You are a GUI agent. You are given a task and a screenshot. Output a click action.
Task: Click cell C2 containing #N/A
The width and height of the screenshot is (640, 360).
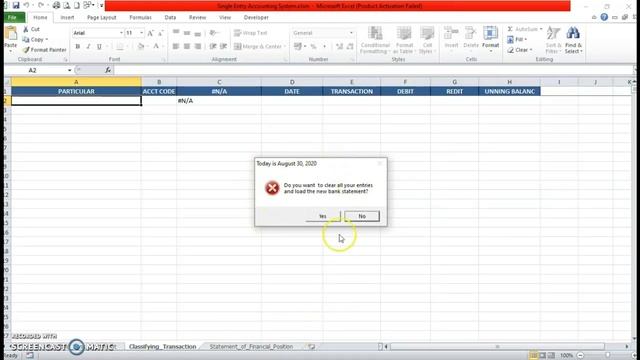(x=219, y=101)
